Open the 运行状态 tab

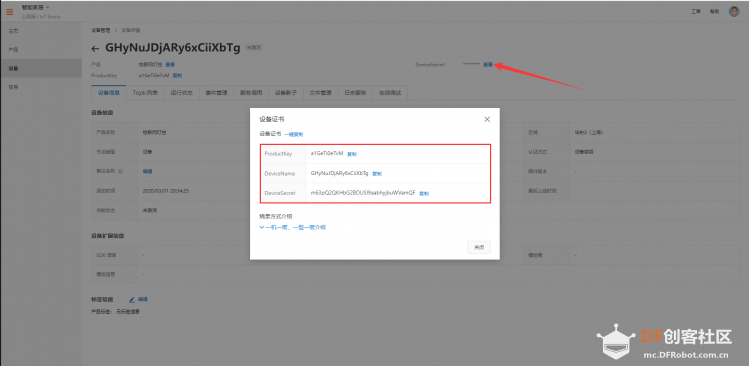[x=182, y=93]
